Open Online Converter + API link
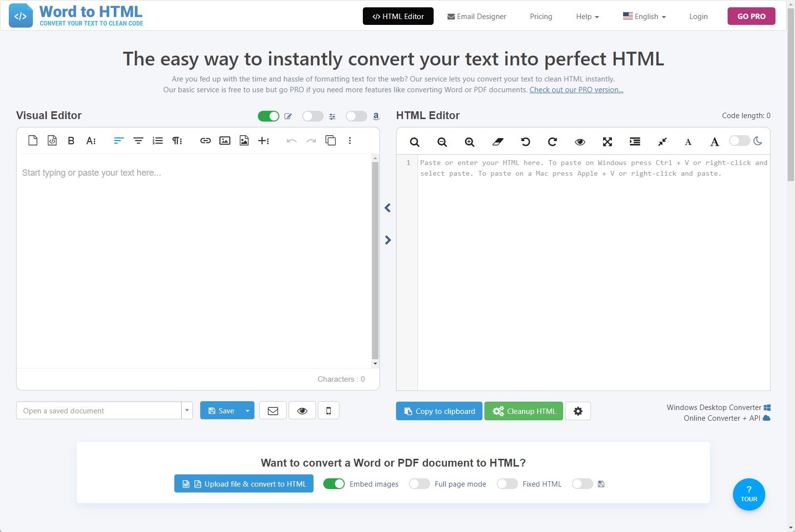The width and height of the screenshot is (795, 532). pyautogui.click(x=727, y=418)
